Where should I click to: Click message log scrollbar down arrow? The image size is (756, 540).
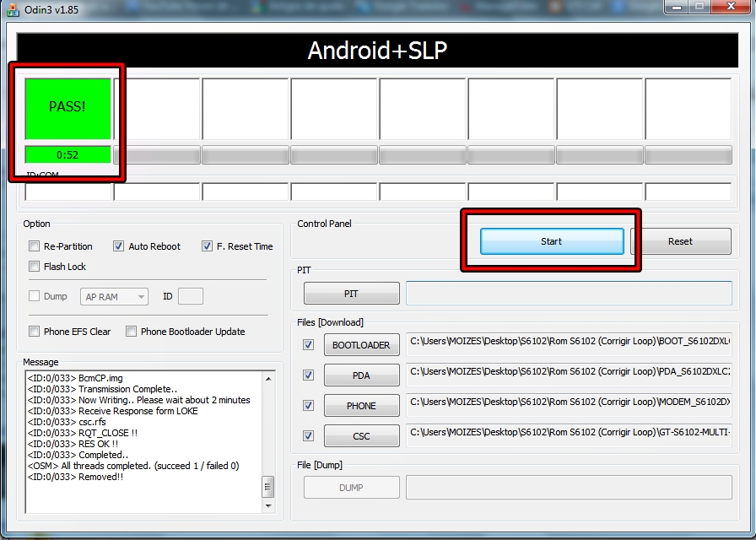[x=268, y=505]
